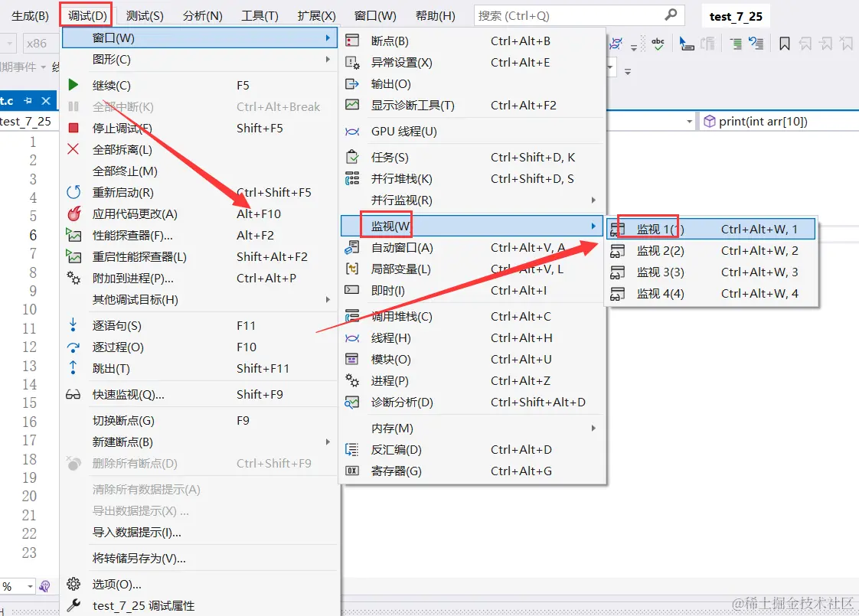Click the red Stop Debugging (停止调试) icon
Screen dimensions: 859x616
coord(73,128)
